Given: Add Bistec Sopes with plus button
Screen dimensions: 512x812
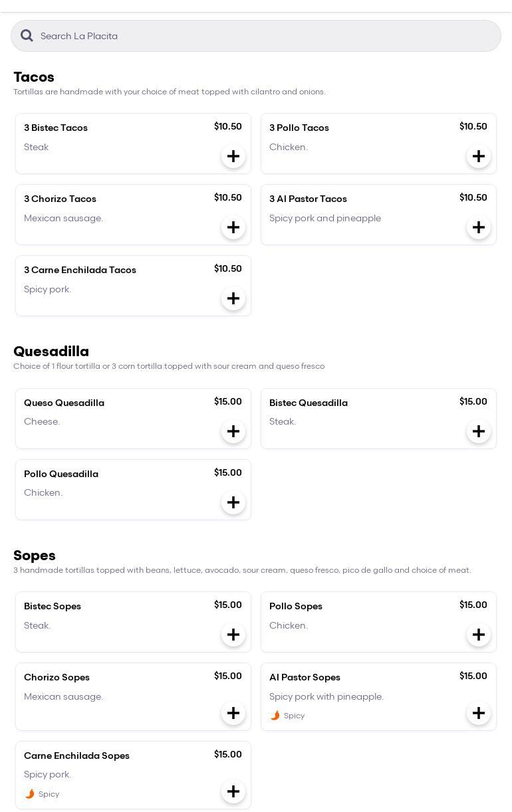Looking at the screenshot, I should point(233,635).
